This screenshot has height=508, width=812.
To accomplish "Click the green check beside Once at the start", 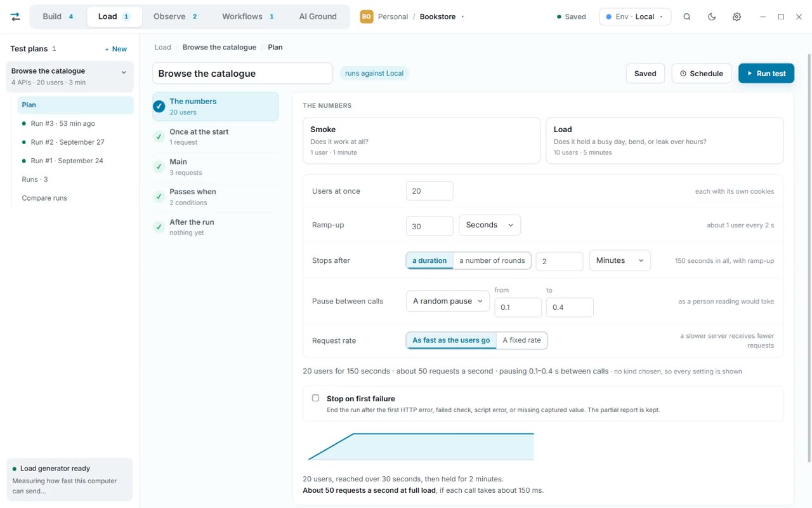I will 159,137.
